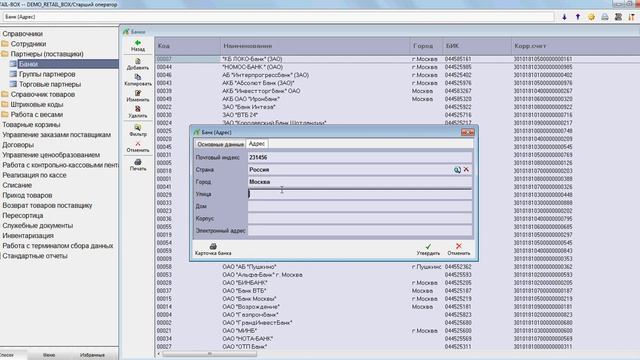The width and height of the screenshot is (640, 360).
Task: Open Пересортица section
Action: click(x=22, y=215)
